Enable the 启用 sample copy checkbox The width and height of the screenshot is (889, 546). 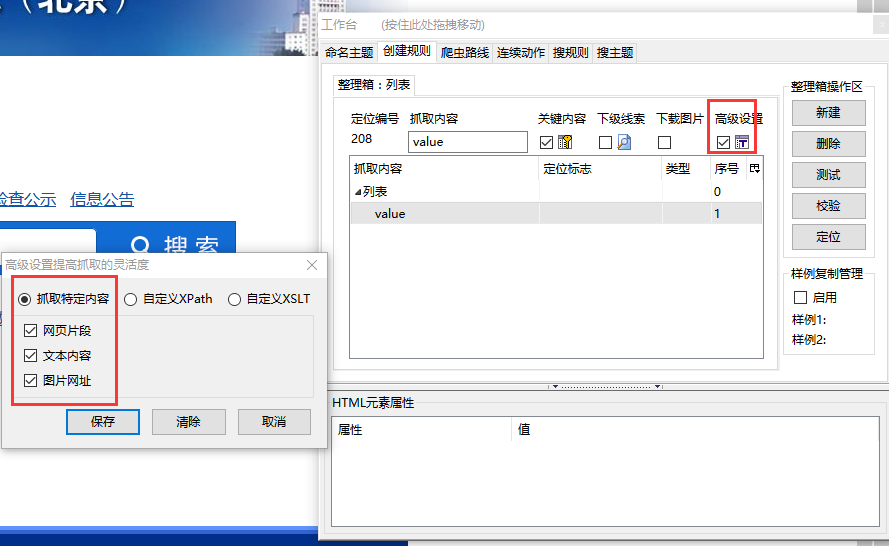coord(801,298)
